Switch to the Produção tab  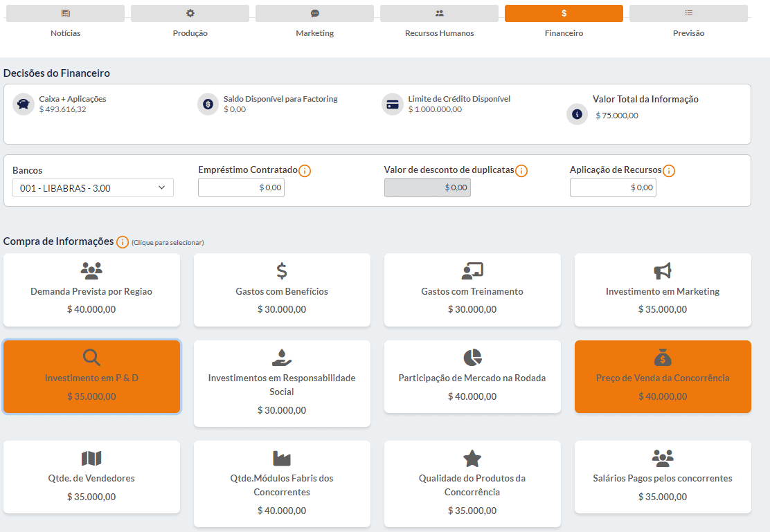190,14
